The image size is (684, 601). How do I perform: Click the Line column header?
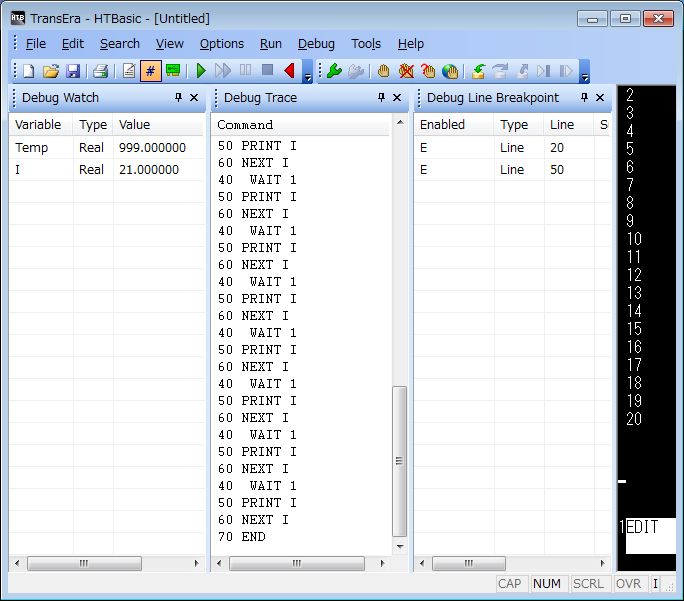pyautogui.click(x=569, y=125)
